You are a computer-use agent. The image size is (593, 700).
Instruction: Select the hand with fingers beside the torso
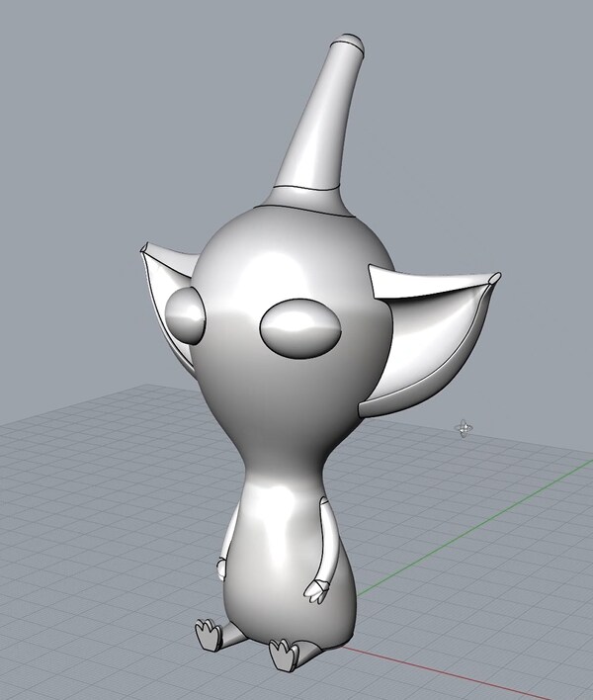tap(317, 591)
